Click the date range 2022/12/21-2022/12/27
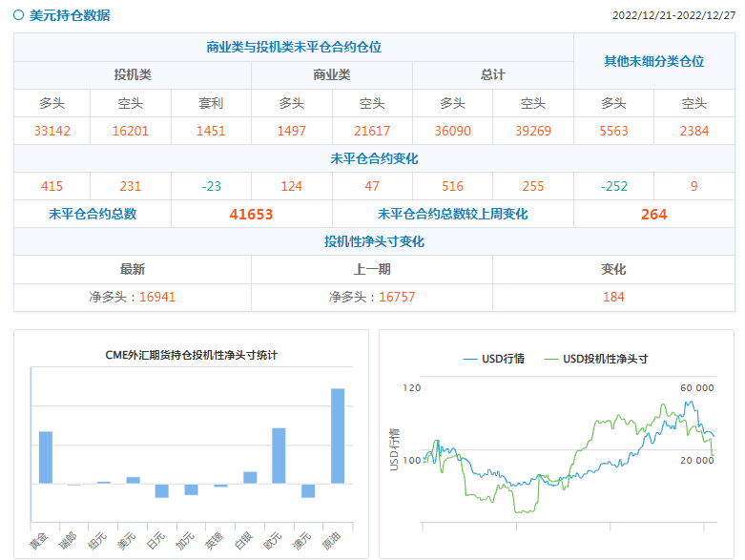 pos(673,16)
